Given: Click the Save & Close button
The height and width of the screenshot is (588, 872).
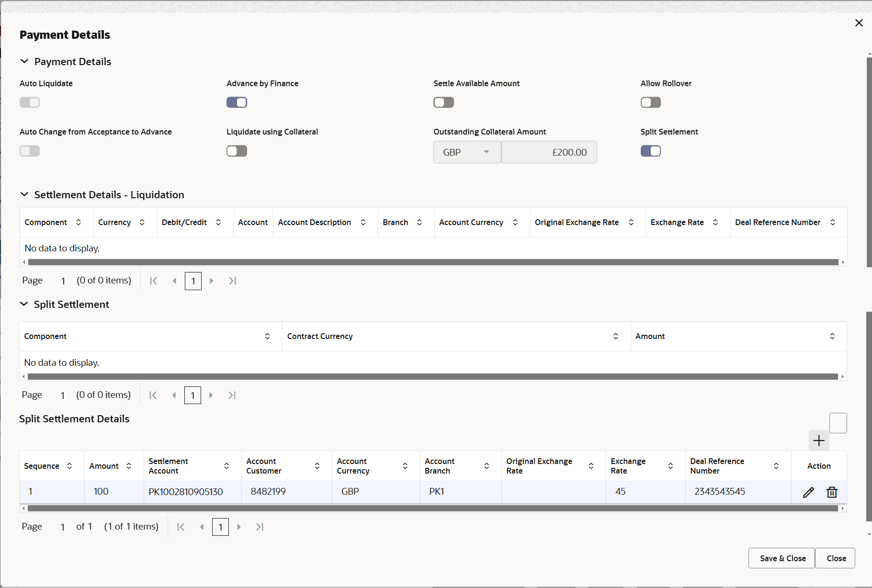Looking at the screenshot, I should [781, 558].
